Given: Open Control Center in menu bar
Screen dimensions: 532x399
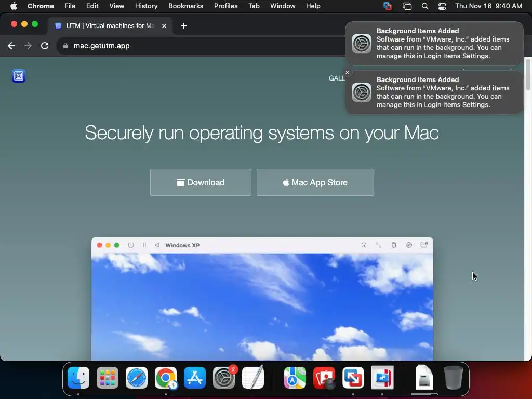Looking at the screenshot, I should click(442, 6).
